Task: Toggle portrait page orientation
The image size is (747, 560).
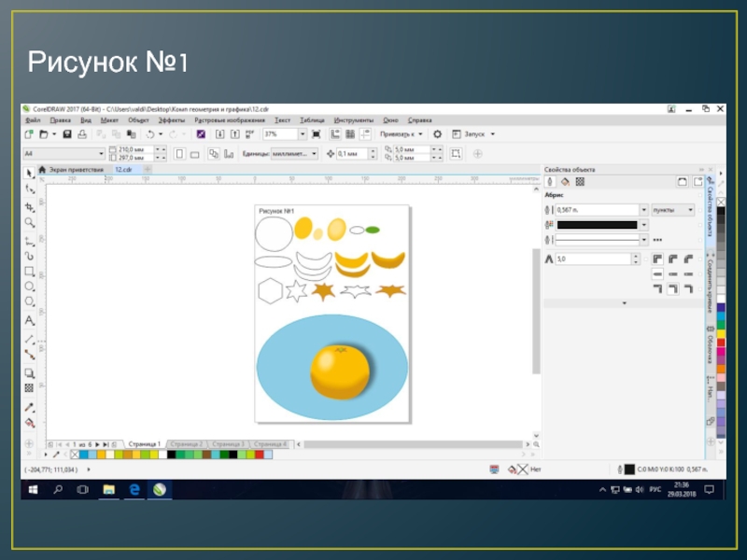Action: click(179, 153)
